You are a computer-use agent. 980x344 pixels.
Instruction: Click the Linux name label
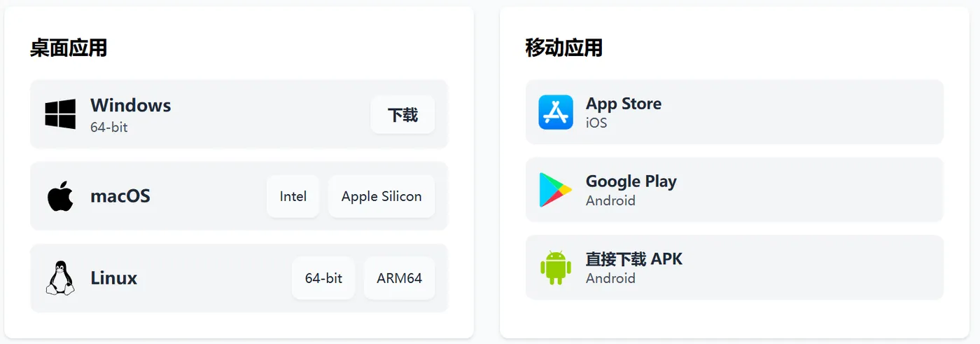coord(114,278)
